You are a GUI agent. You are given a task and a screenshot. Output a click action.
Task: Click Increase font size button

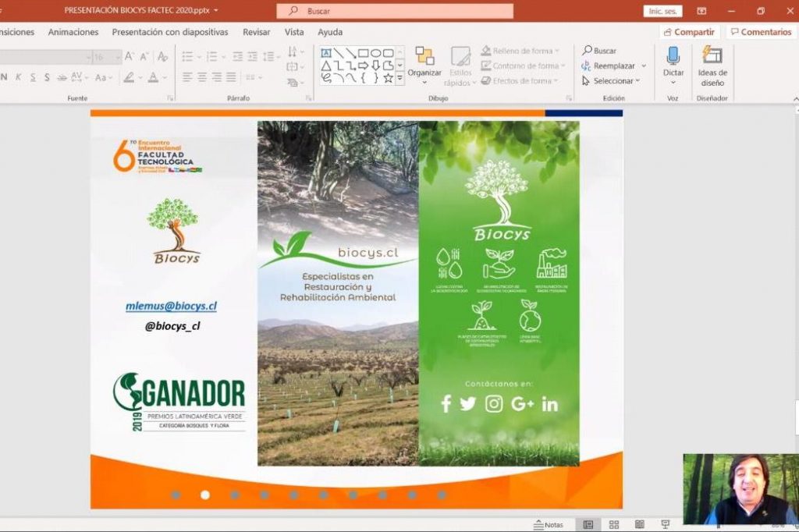click(x=130, y=57)
